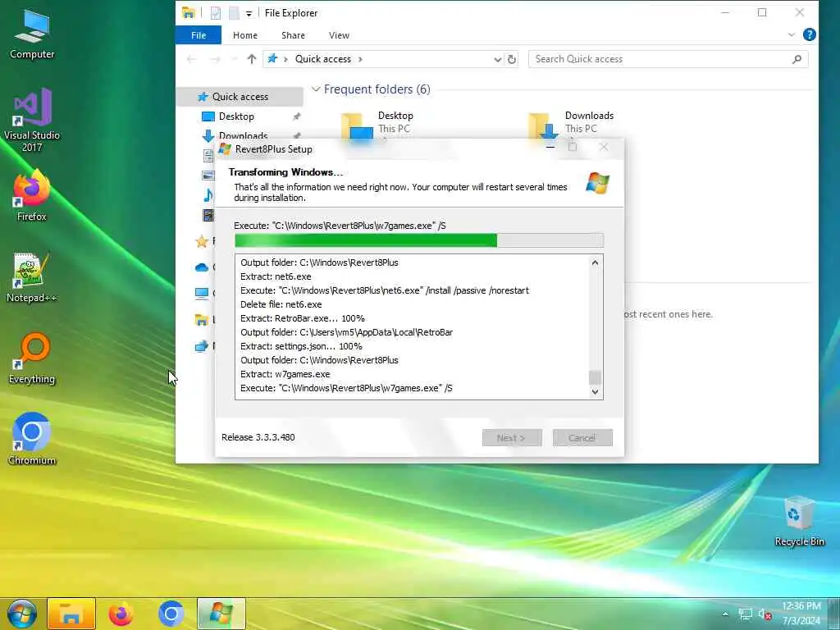
Task: Open the network tray icon
Action: coord(745,614)
